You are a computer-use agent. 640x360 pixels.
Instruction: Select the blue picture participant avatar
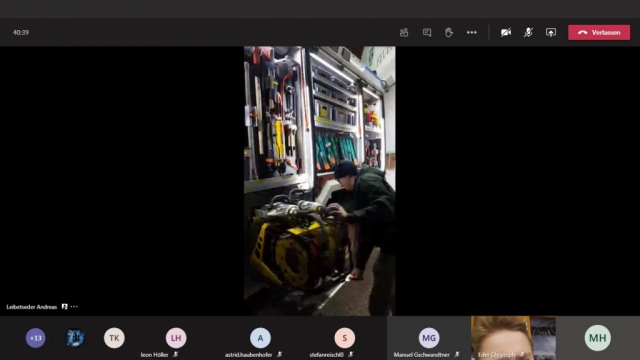75,338
